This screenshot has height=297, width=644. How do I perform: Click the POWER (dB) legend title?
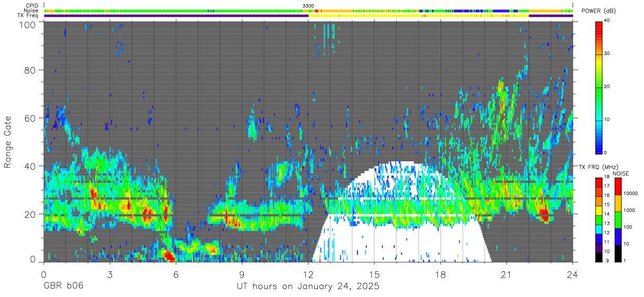click(x=598, y=12)
